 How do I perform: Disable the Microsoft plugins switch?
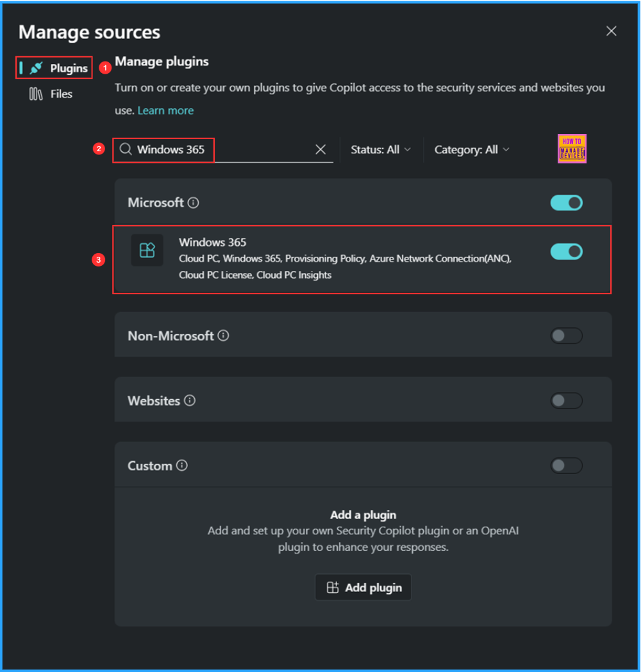click(566, 202)
